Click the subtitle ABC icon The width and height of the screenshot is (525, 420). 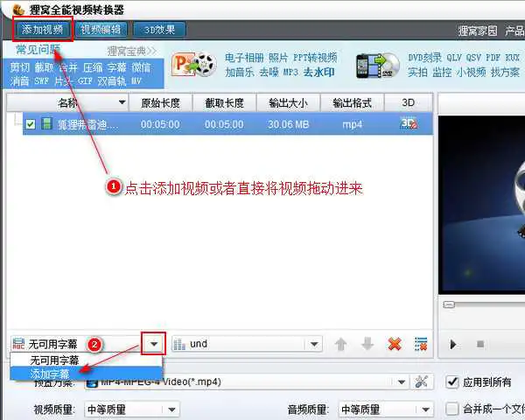click(x=18, y=344)
